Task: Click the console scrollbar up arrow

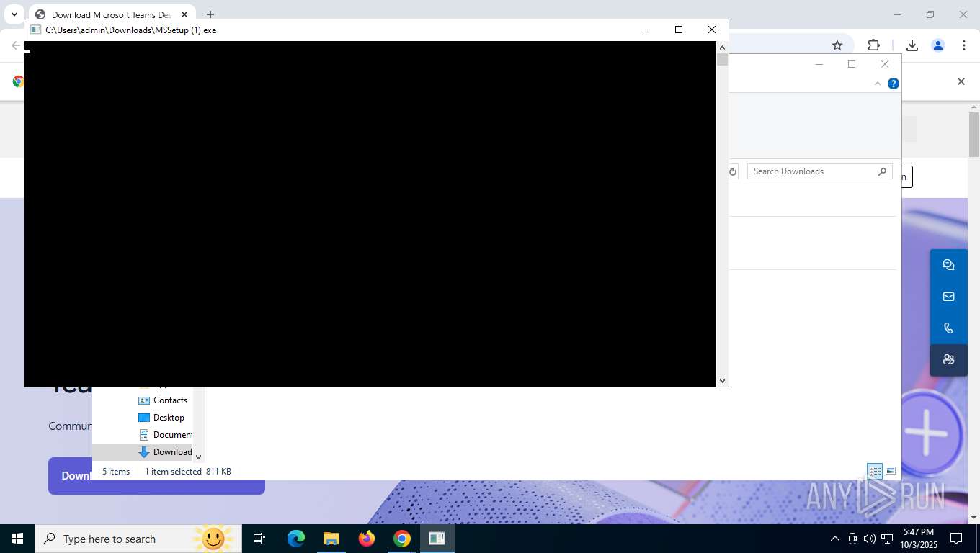Action: (x=723, y=48)
